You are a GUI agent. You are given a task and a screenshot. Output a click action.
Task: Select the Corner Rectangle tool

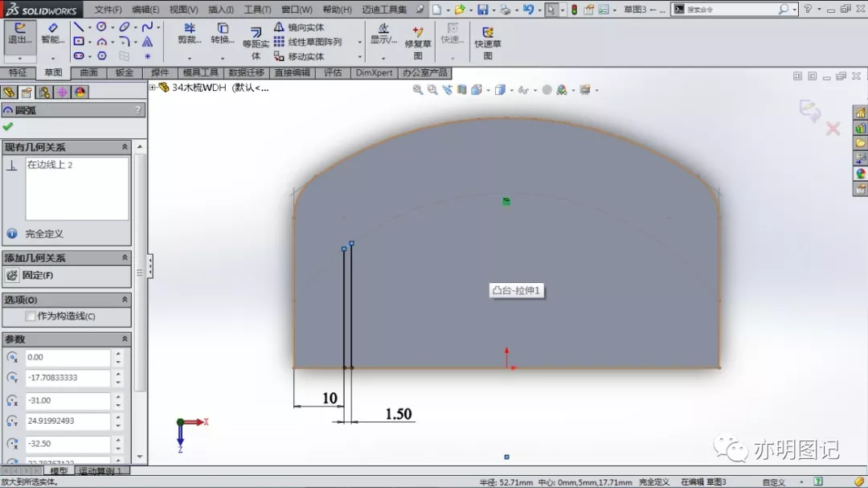coord(79,42)
